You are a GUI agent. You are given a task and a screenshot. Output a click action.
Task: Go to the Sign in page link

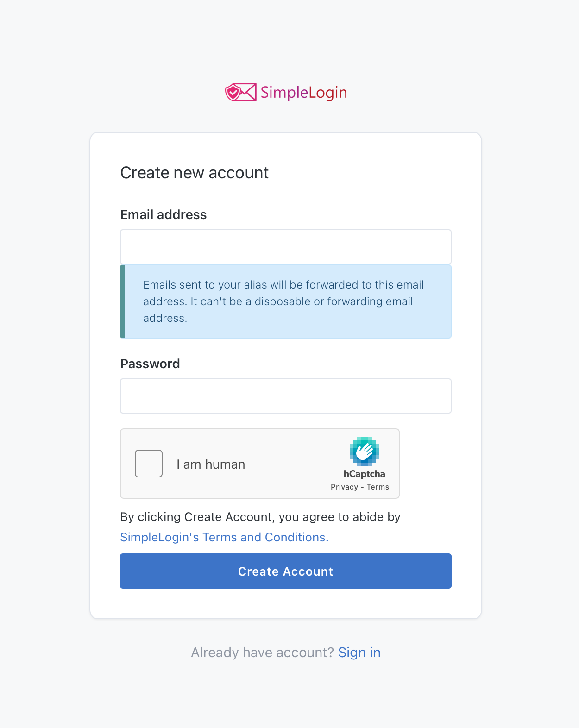359,653
